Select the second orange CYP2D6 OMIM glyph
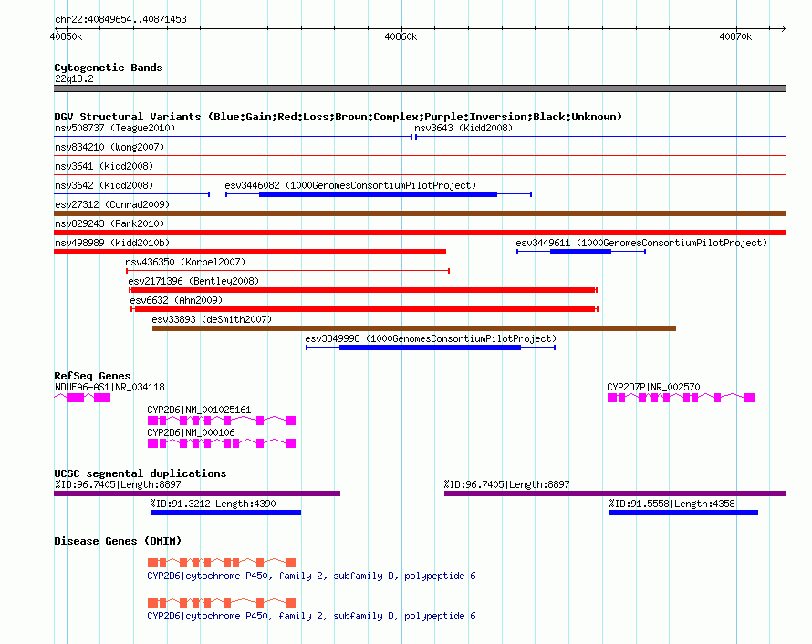 pos(222,603)
